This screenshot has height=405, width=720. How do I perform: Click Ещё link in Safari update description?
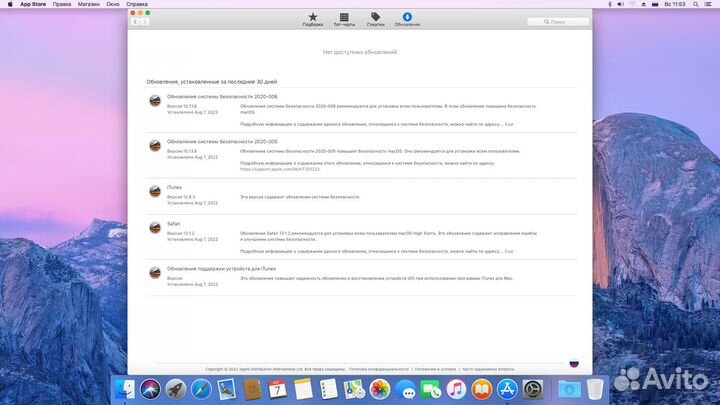509,251
